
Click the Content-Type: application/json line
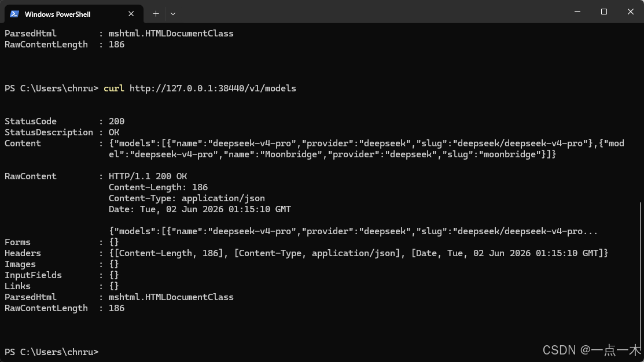[x=186, y=198]
